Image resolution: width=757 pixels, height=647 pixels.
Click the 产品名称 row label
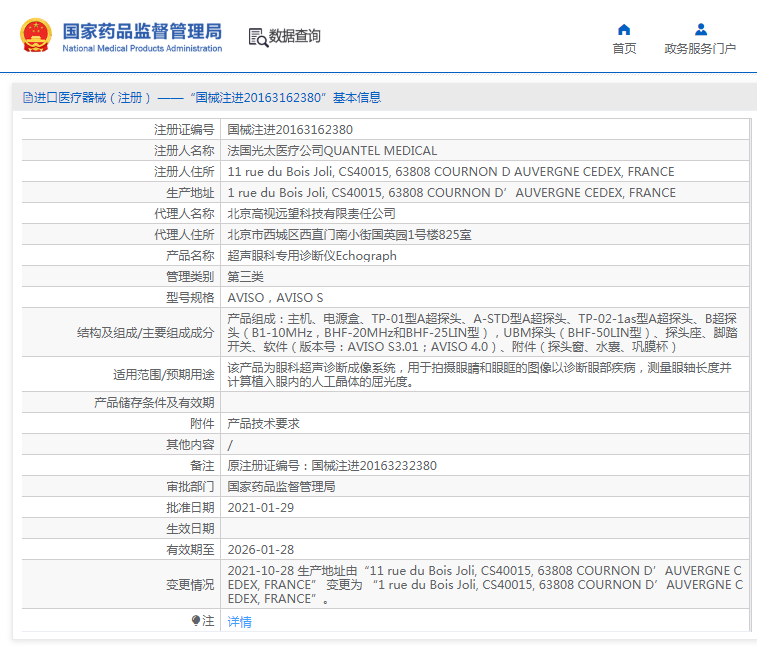(x=190, y=255)
